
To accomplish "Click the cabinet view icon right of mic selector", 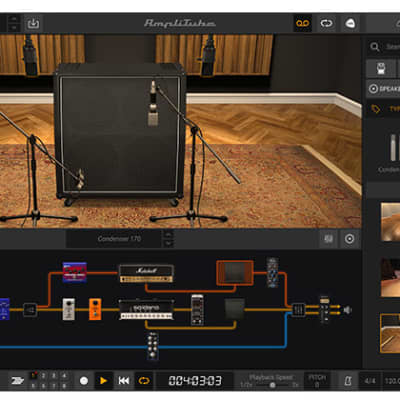I will [x=328, y=239].
